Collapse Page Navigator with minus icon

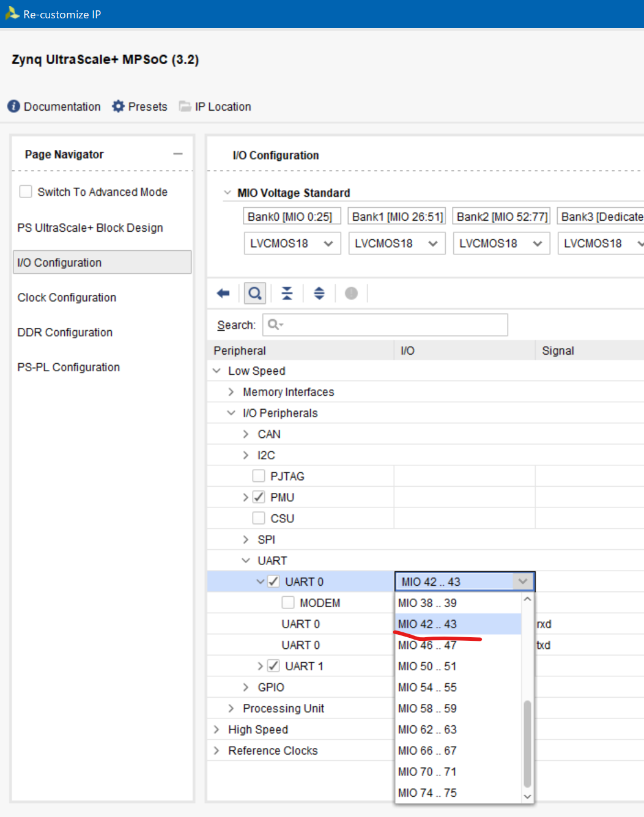tap(178, 154)
